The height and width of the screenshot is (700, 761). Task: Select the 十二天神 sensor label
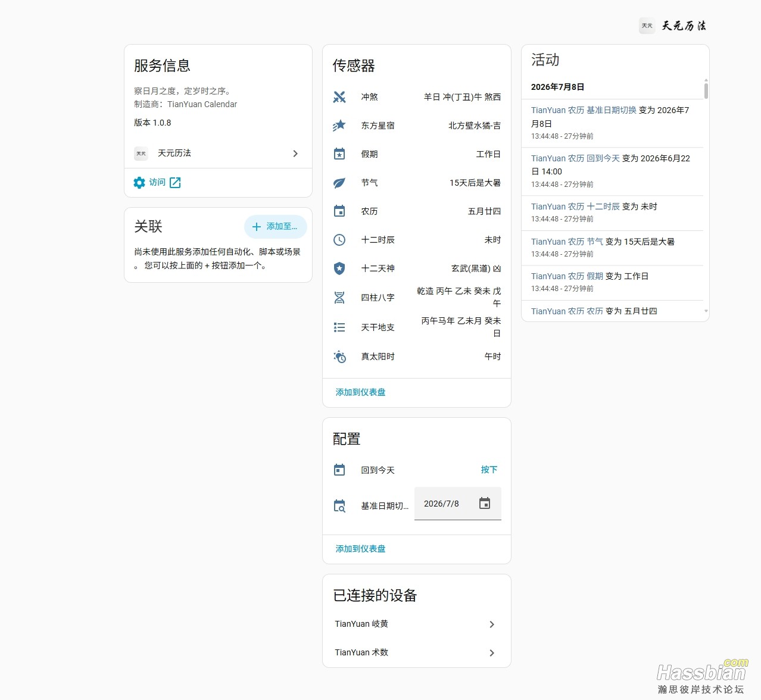click(x=378, y=268)
